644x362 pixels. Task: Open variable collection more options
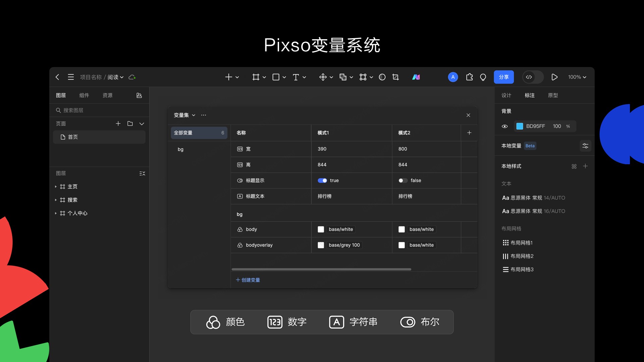[x=204, y=115]
